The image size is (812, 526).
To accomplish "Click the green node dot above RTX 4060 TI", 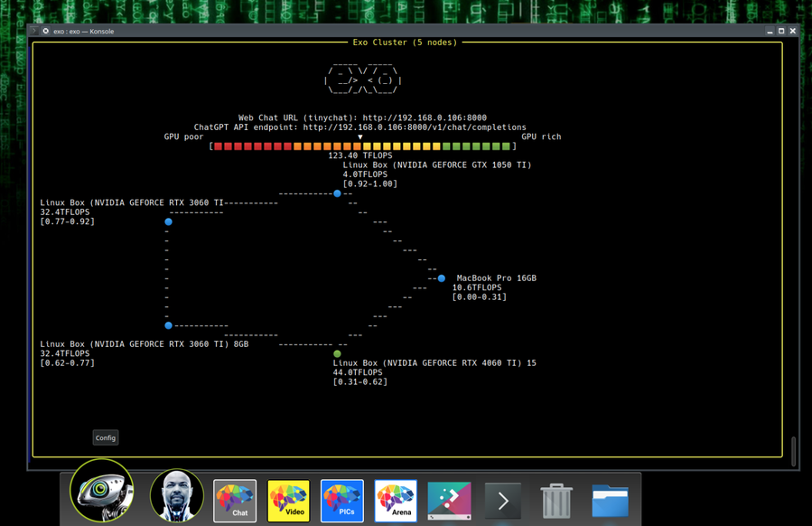I will click(337, 353).
